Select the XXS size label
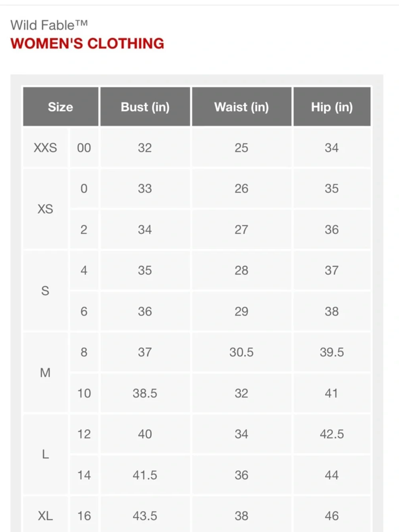 pos(45,148)
